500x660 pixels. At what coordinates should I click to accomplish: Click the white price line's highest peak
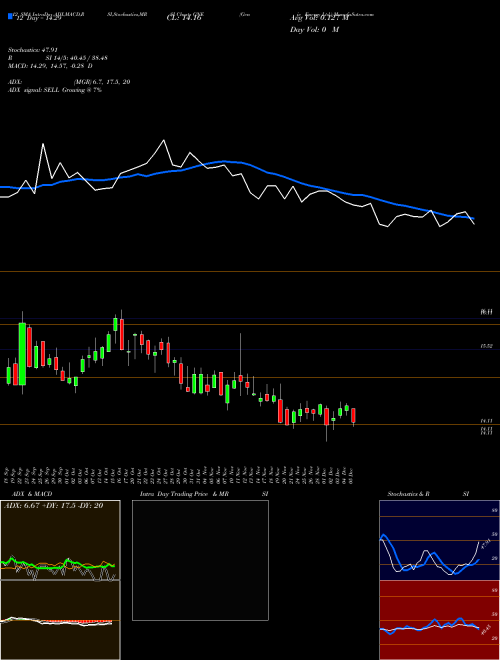click(164, 141)
